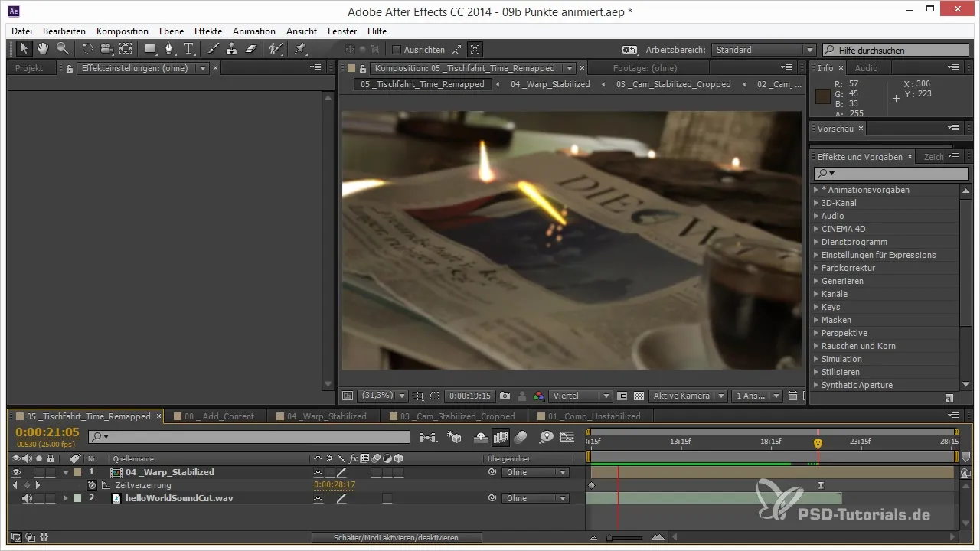Enable motion blur for the composition

(521, 437)
